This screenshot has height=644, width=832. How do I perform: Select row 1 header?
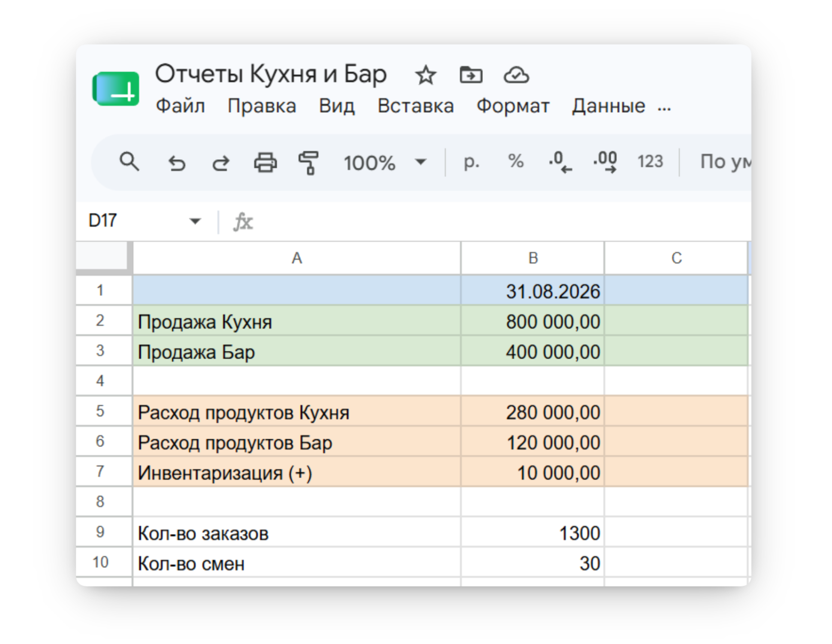[x=104, y=290]
